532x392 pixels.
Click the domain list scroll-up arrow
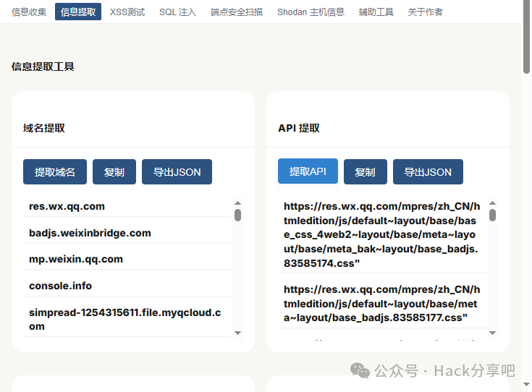[238, 203]
